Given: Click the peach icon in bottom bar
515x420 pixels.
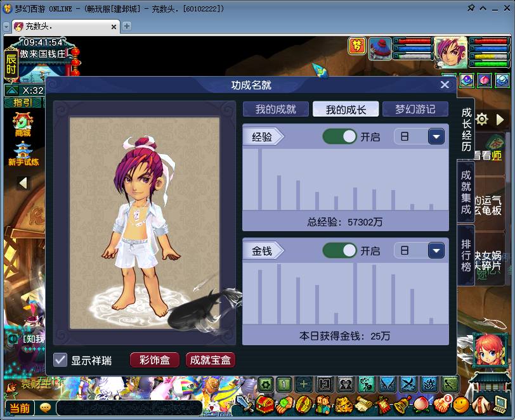Looking at the screenshot, I should click(422, 405).
